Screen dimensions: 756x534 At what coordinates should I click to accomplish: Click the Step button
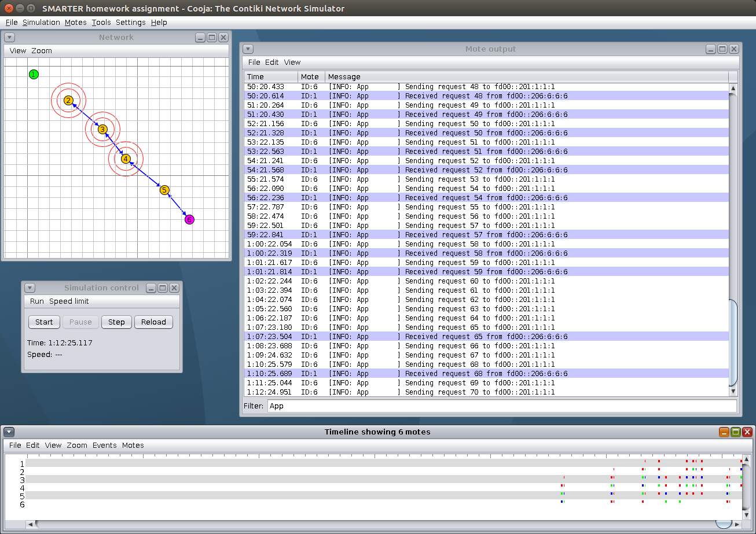pyautogui.click(x=116, y=322)
